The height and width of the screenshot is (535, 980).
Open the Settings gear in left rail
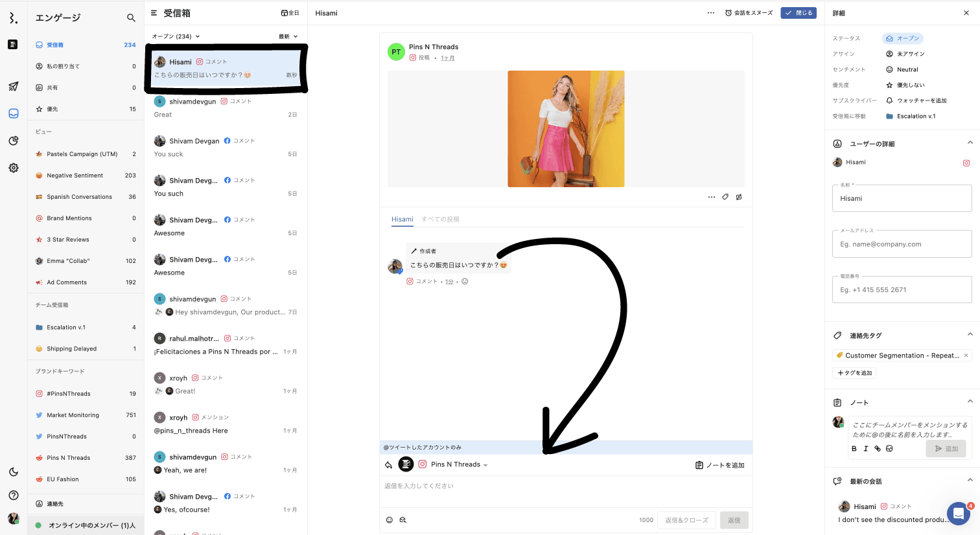[13, 168]
